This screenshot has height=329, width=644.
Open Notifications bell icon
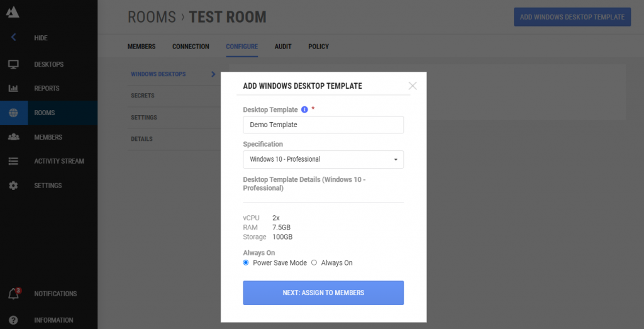[13, 294]
